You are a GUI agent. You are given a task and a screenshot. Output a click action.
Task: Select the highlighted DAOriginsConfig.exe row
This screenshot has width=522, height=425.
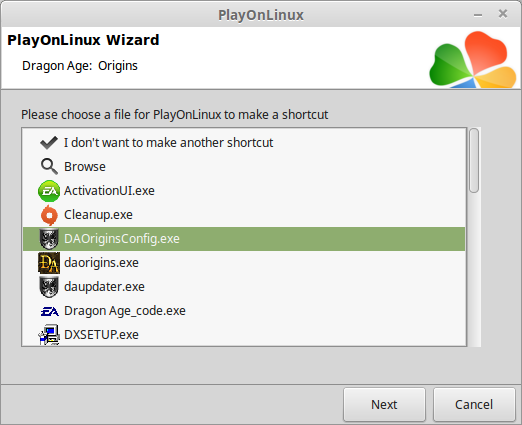244,239
